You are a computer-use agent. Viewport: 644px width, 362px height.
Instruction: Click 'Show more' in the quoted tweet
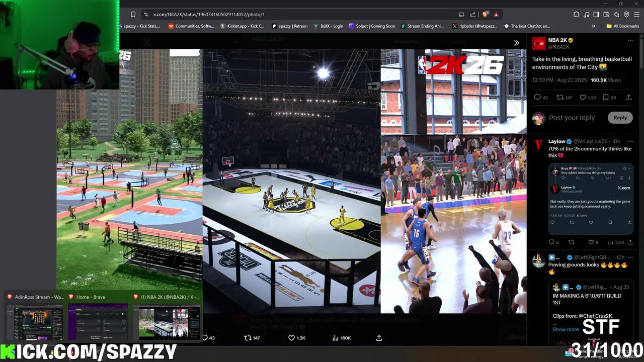[566, 329]
